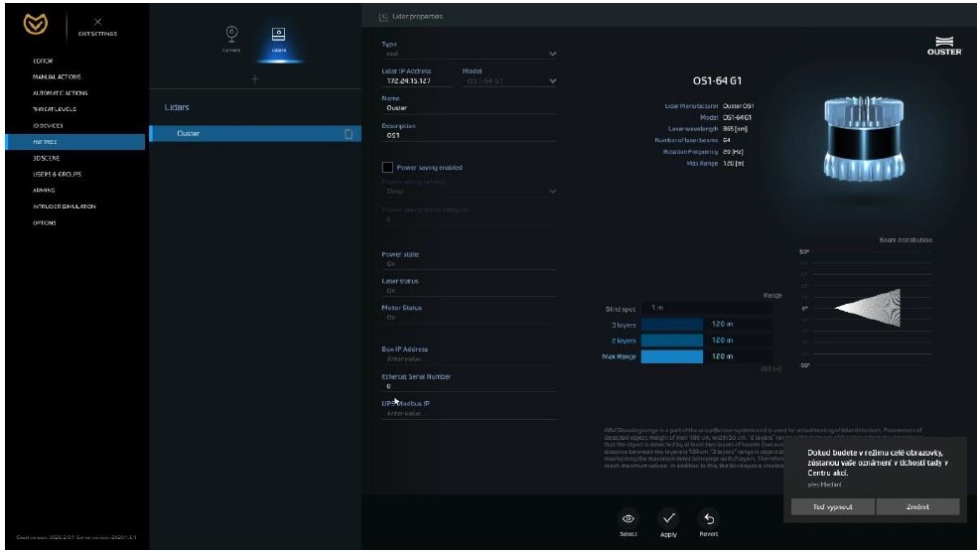980x553 pixels.
Task: Add a new lidar with plus icon
Action: (255, 78)
